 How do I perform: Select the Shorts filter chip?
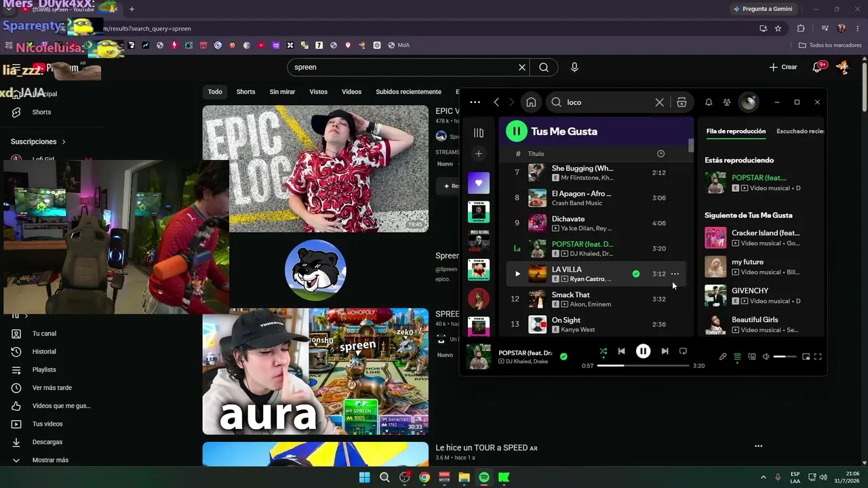(x=245, y=91)
